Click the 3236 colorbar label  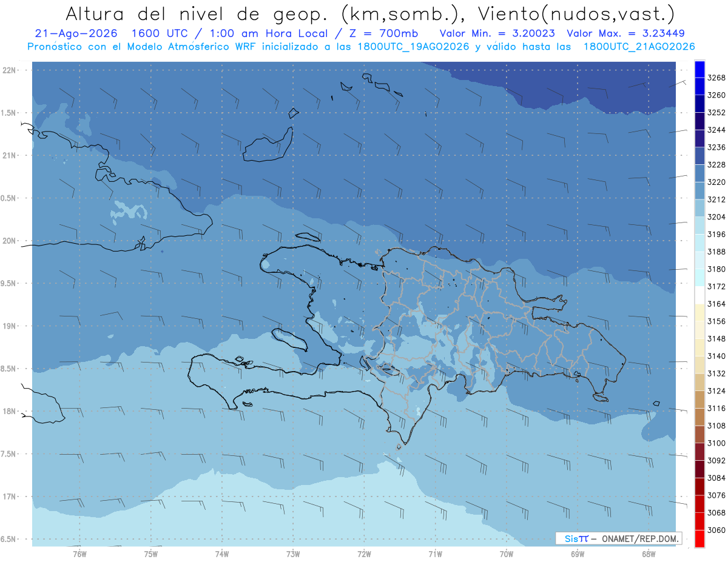(716, 147)
